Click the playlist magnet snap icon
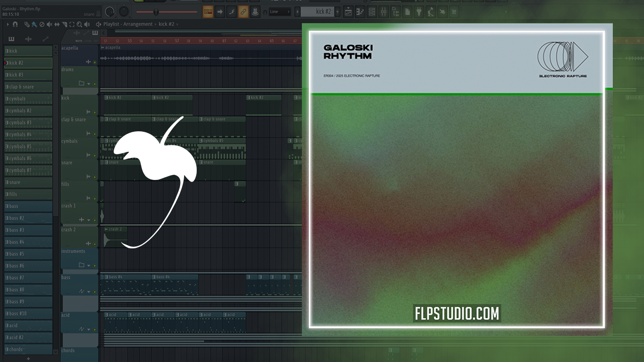 click(15, 24)
